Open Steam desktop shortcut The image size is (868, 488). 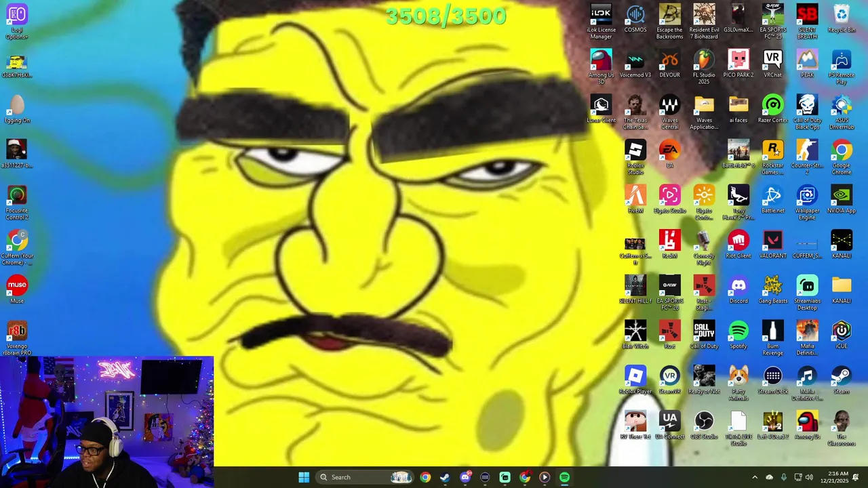[842, 380]
